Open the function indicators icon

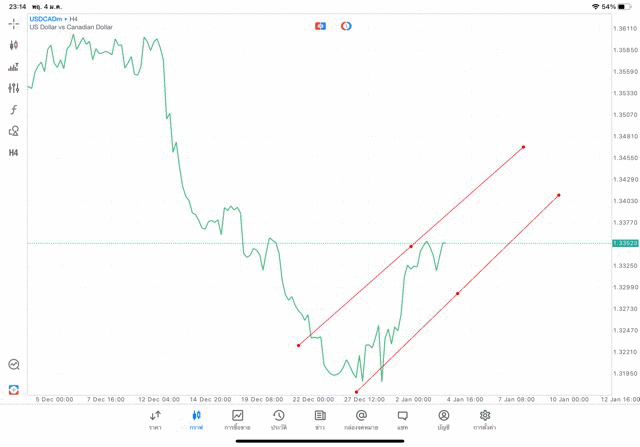coord(13,110)
